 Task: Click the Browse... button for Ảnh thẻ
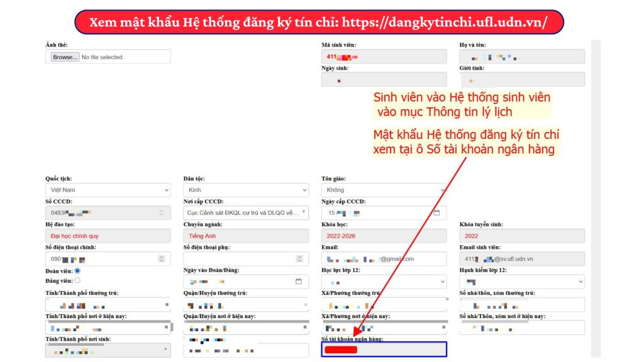pyautogui.click(x=65, y=57)
